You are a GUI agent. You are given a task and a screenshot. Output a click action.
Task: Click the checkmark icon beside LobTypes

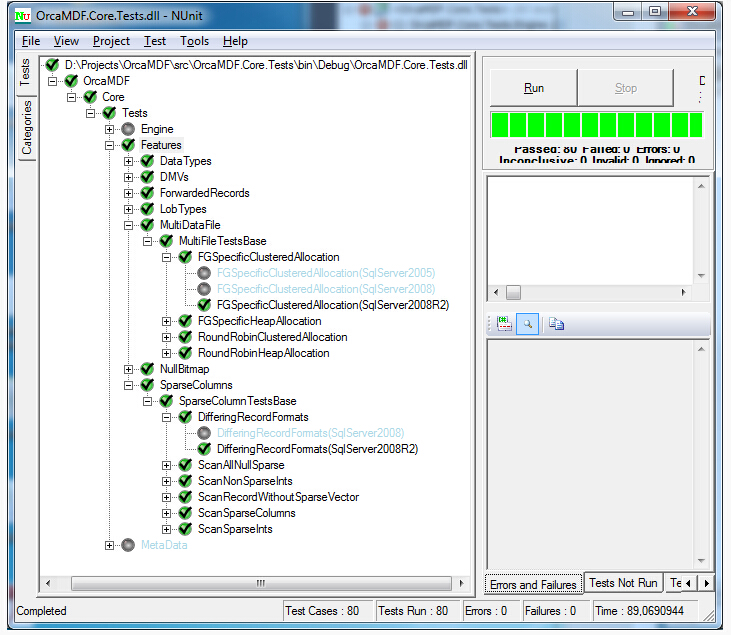pyautogui.click(x=147, y=209)
